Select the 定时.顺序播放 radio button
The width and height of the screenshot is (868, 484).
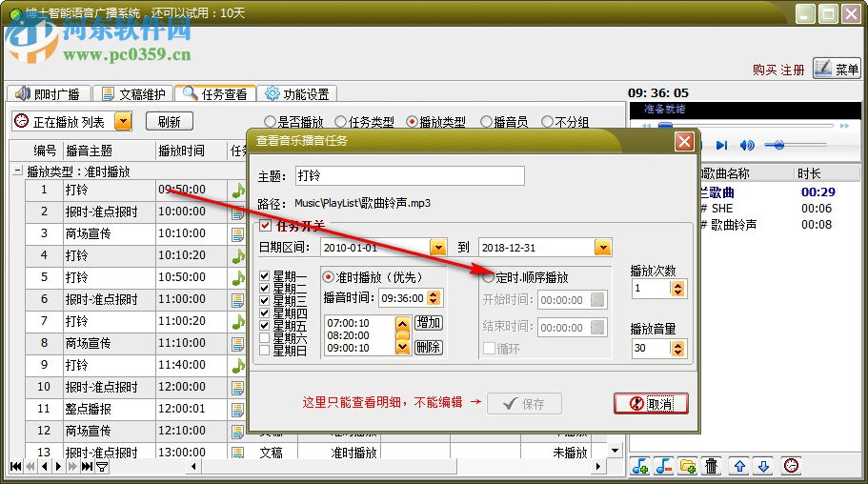pos(488,277)
